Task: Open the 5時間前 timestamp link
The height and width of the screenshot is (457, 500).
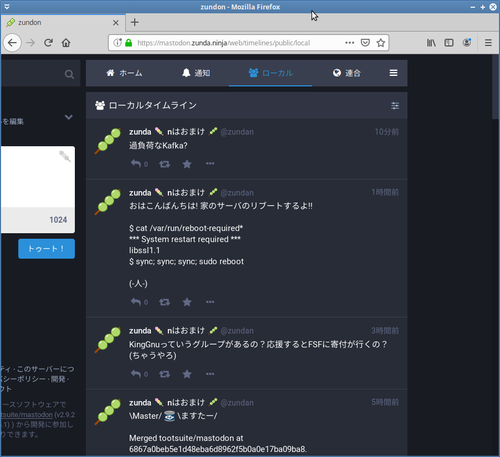Action: click(385, 402)
